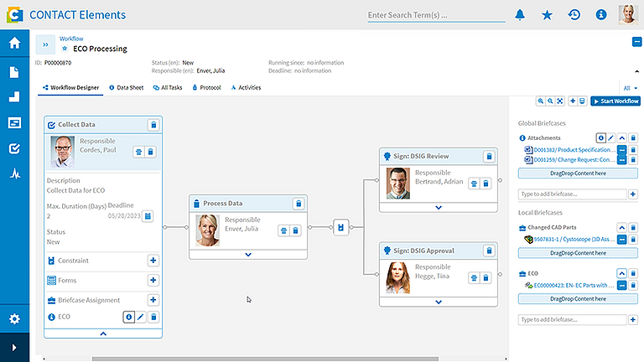Focus global Type to add briefcase field
The image size is (644, 362).
[x=572, y=194]
